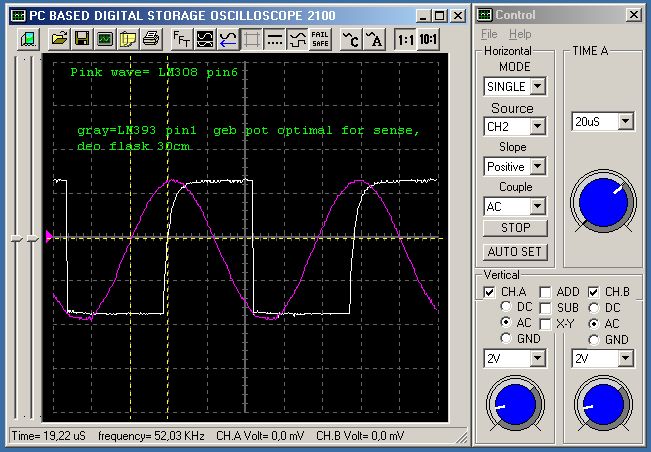The width and height of the screenshot is (651, 452).
Task: Click the AUTO SET button
Action: tap(514, 251)
